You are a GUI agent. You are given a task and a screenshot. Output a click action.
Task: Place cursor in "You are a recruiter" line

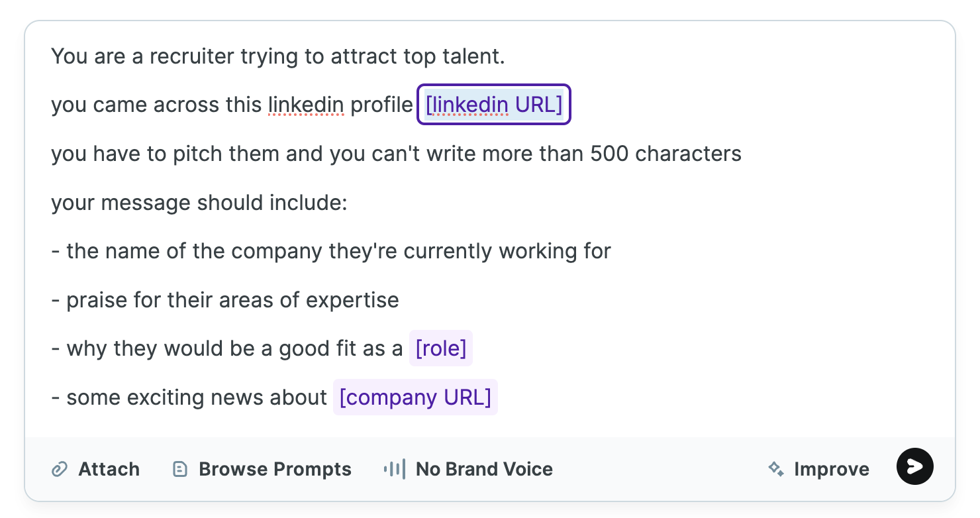click(x=277, y=56)
